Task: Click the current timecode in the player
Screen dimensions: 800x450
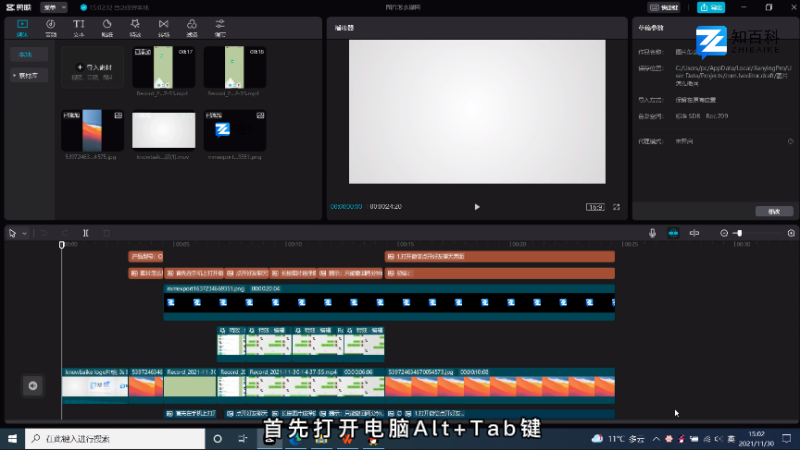Action: click(346, 207)
